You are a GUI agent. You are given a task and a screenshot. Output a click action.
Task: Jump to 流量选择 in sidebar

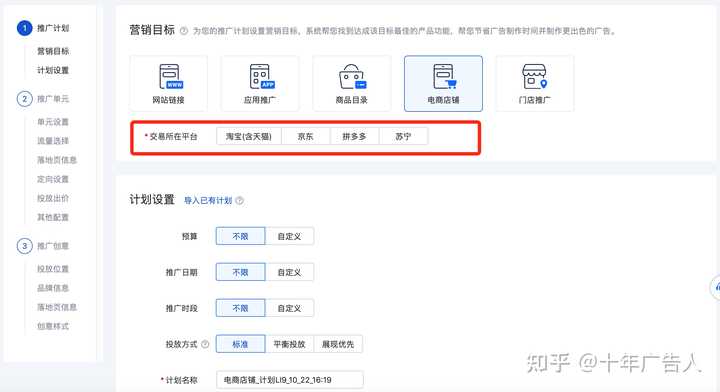[53, 141]
